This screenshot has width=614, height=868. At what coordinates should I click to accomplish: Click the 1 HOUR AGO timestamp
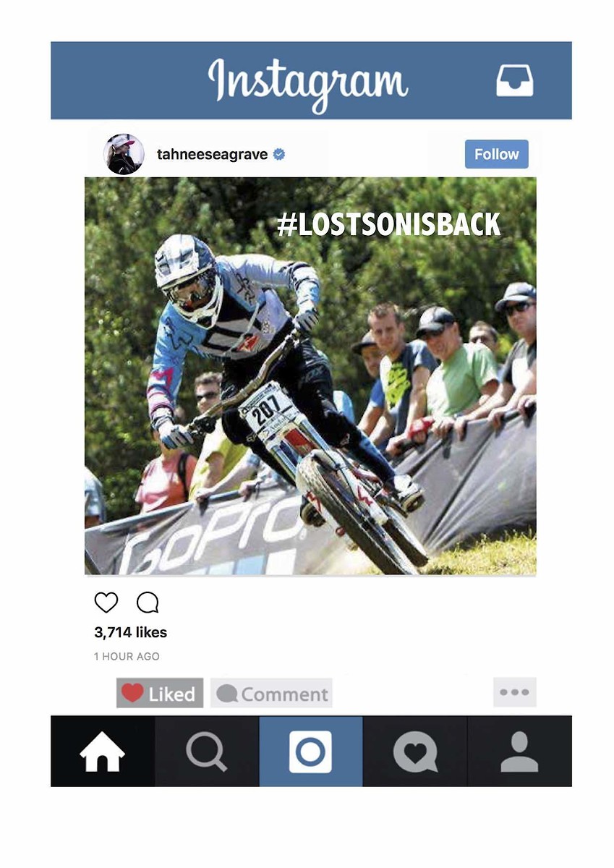[x=127, y=657]
